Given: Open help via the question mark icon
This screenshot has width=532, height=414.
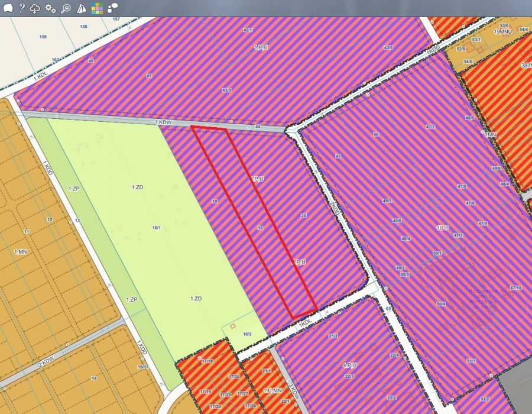Looking at the screenshot, I should (21, 8).
